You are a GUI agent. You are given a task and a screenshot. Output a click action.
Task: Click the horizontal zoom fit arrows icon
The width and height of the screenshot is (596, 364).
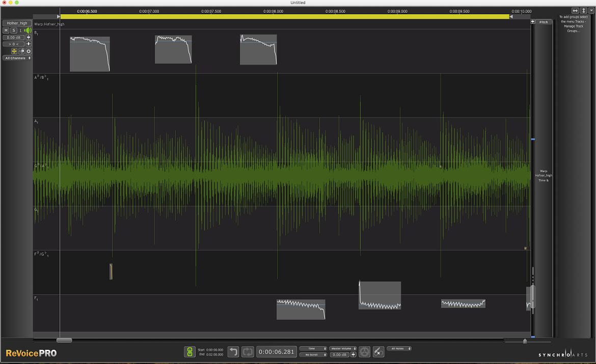[575, 11]
